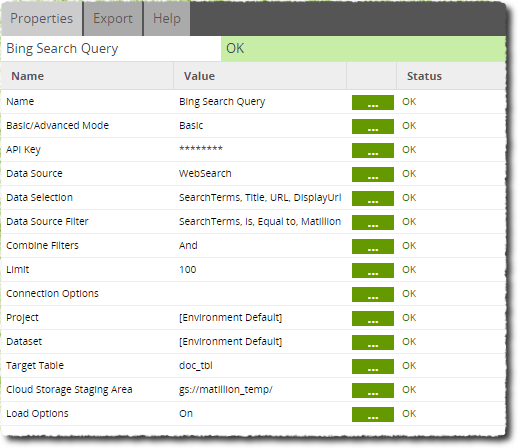The image size is (518, 448).
Task: Click ellipsis button for Project property
Action: click(x=373, y=318)
